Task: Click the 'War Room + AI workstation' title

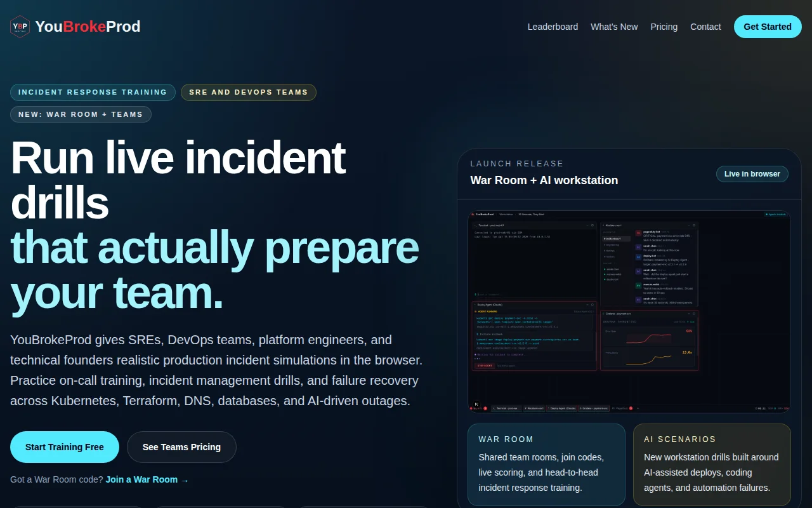Action: pos(544,180)
